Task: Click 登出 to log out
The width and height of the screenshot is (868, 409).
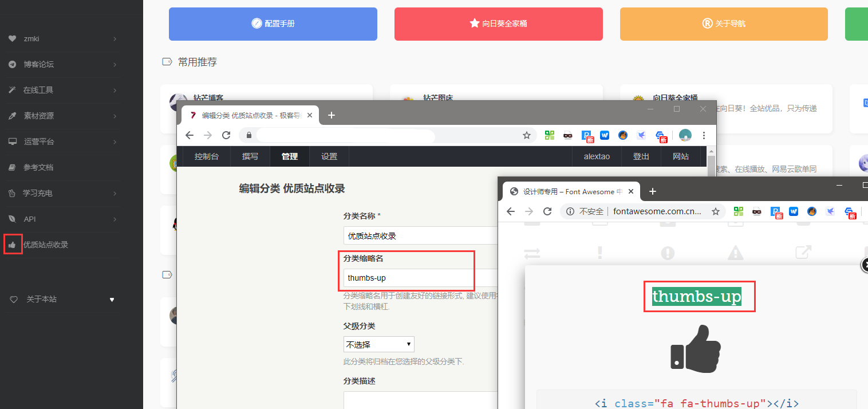Action: tap(641, 156)
